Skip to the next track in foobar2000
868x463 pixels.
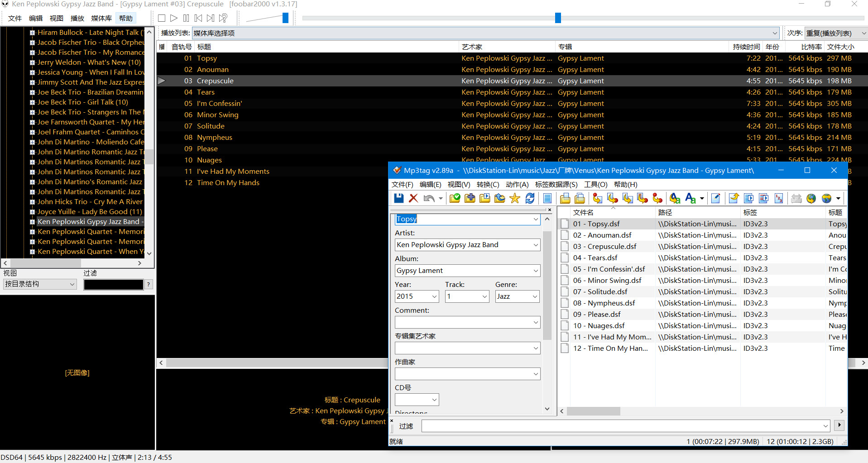tap(211, 18)
